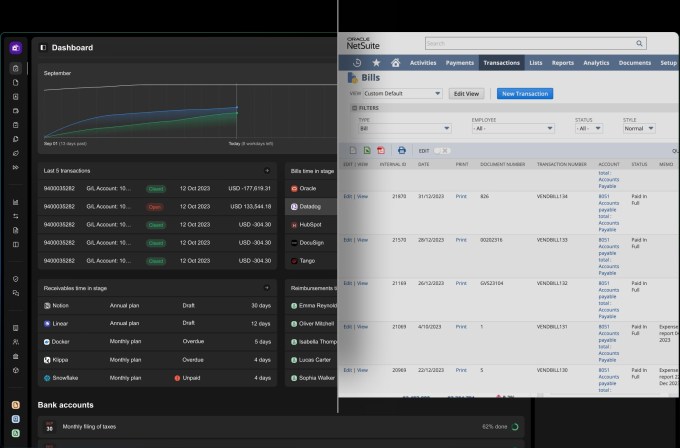Open the chat bubbles icon in dashboard sidebar
The height and width of the screenshot is (448, 680).
click(16, 293)
